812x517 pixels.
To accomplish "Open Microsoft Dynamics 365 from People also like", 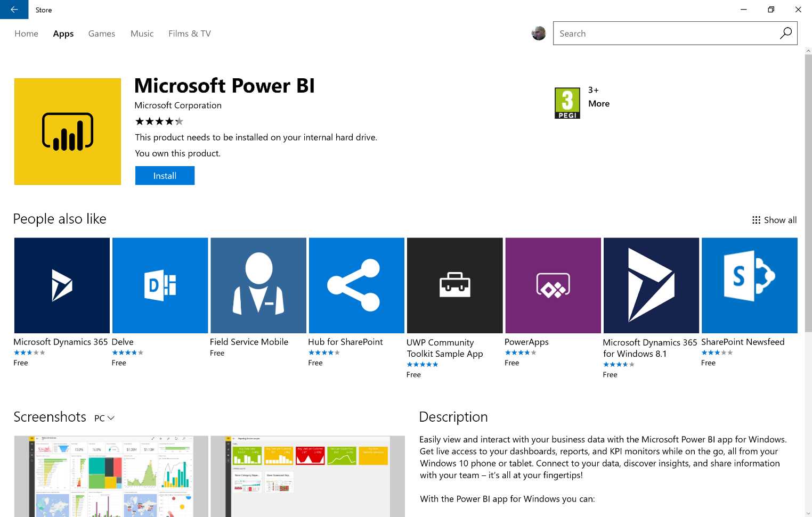I will pos(62,285).
